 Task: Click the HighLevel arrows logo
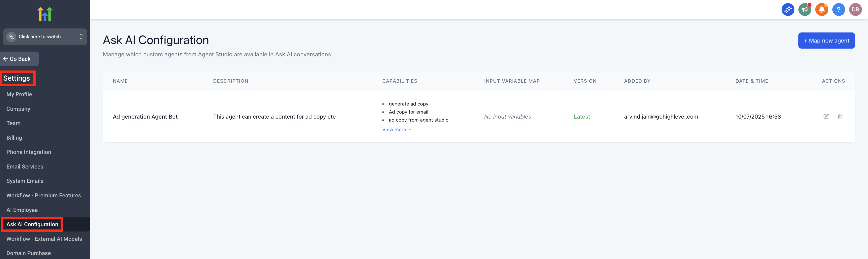(45, 14)
